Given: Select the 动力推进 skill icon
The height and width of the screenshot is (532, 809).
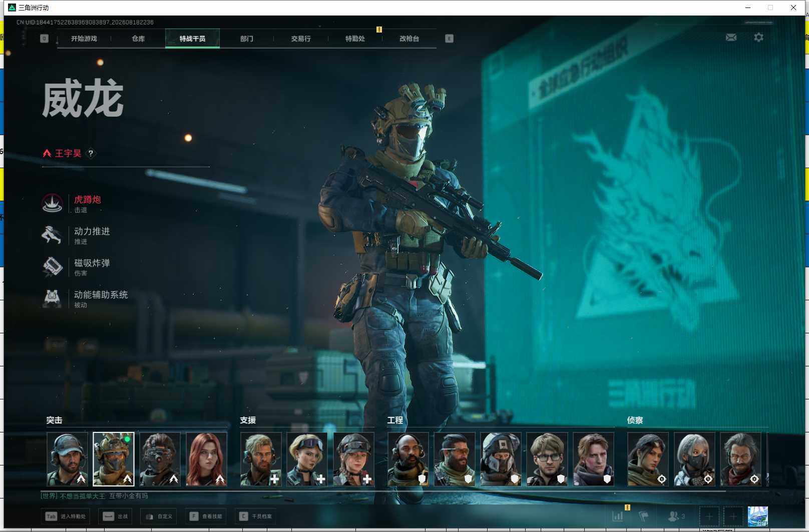Looking at the screenshot, I should coord(52,235).
